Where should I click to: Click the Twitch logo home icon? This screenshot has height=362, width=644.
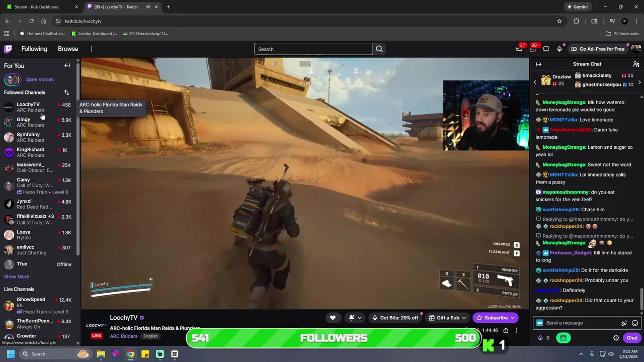[8, 49]
